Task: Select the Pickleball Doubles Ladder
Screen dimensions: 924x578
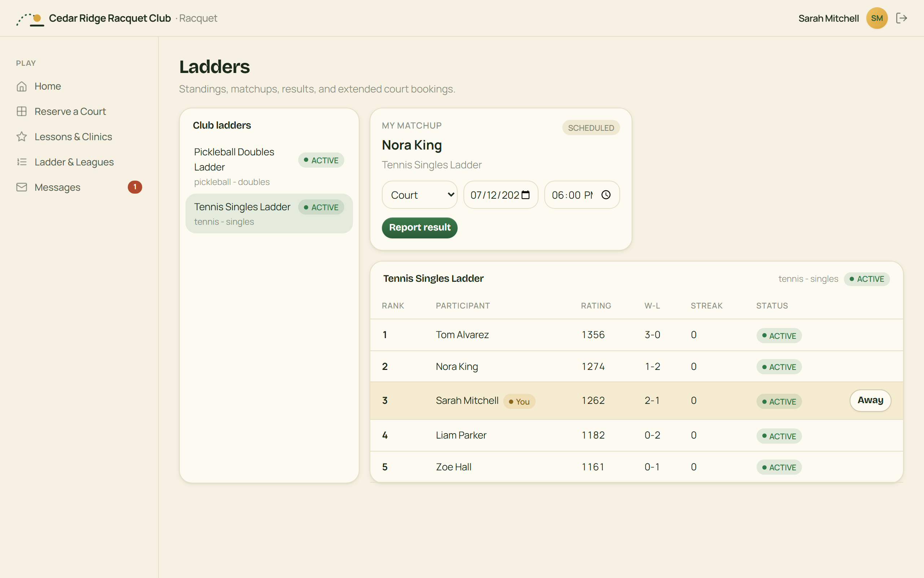Action: point(269,167)
